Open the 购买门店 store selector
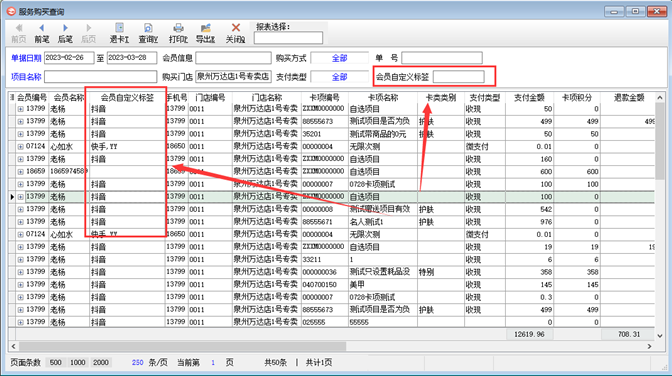672x376 pixels. tap(234, 77)
